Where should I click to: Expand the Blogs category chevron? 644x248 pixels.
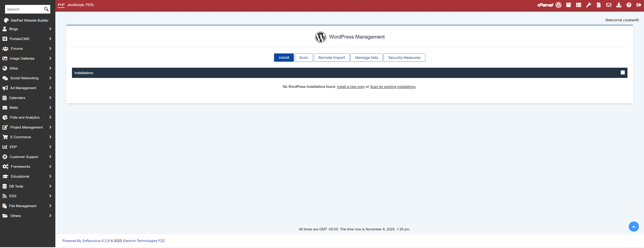tap(50, 29)
